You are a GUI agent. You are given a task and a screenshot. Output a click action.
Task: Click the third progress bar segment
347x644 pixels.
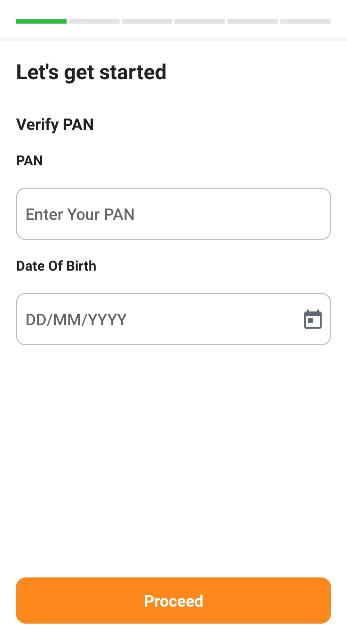tap(147, 22)
